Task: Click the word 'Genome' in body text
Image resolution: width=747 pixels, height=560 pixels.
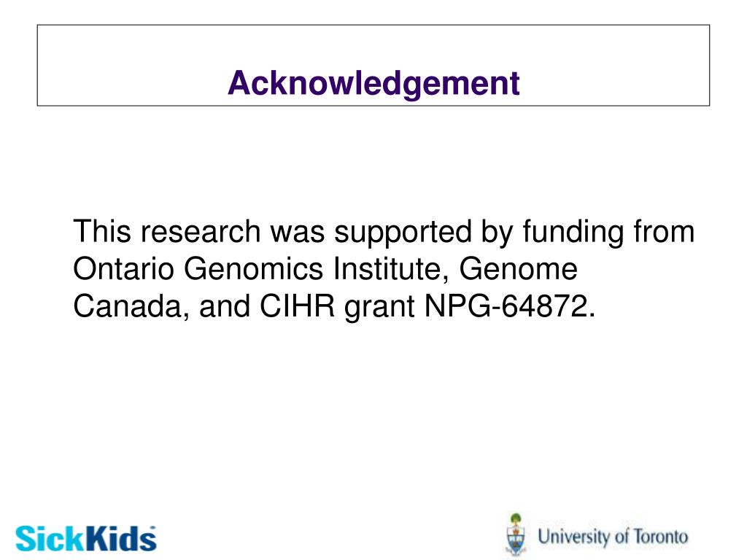Action: coord(519,268)
